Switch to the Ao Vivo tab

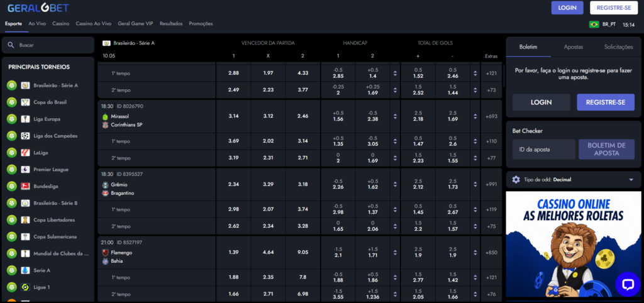37,24
